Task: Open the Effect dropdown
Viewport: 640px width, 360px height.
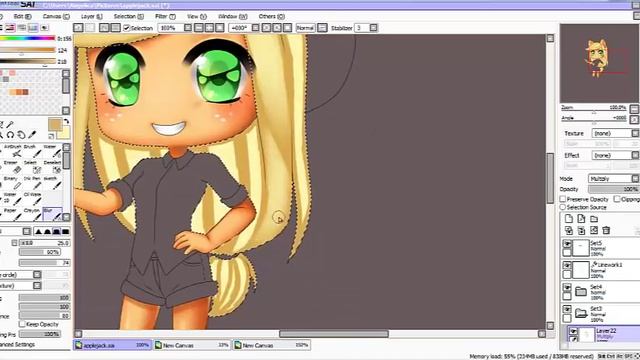Action: (615, 155)
